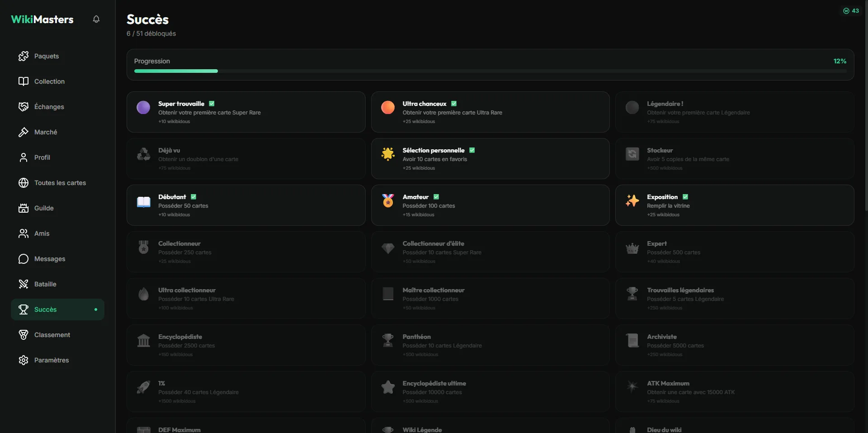
Task: Click the Débutant green checkmark
Action: pyautogui.click(x=193, y=197)
